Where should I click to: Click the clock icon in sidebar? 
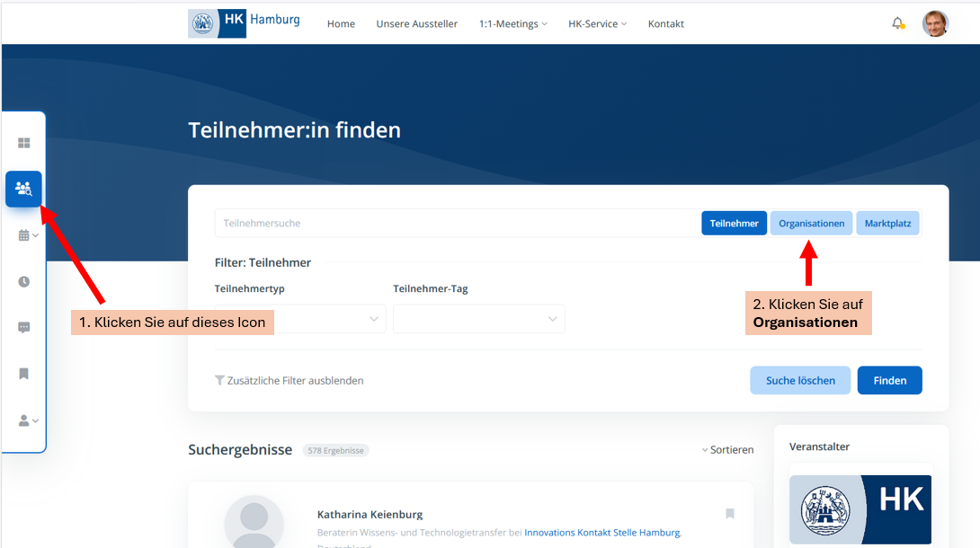click(24, 281)
